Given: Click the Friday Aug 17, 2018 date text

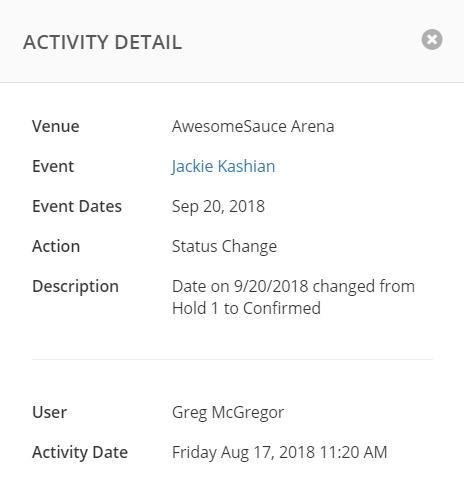Looking at the screenshot, I should tap(243, 453).
